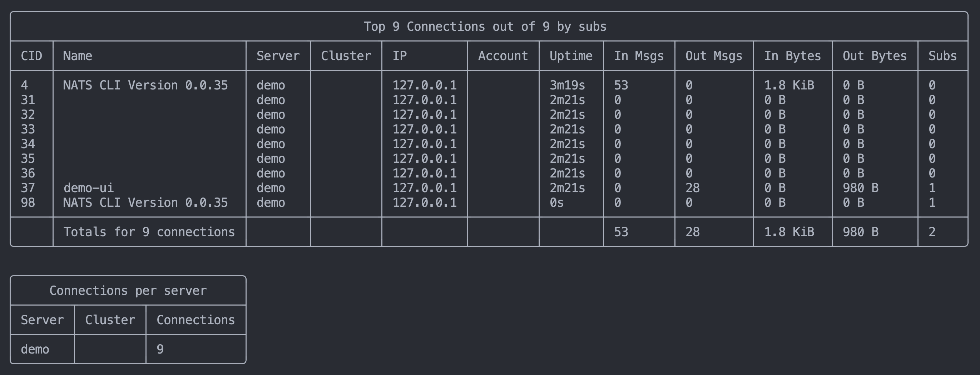
Task: Click the total In Msgs value 53
Action: [621, 232]
